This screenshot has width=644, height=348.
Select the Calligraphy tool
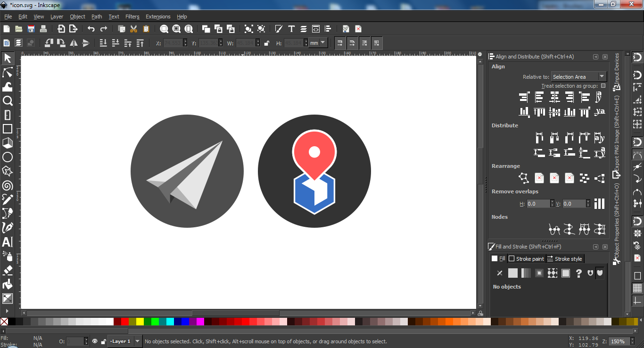[x=7, y=228]
